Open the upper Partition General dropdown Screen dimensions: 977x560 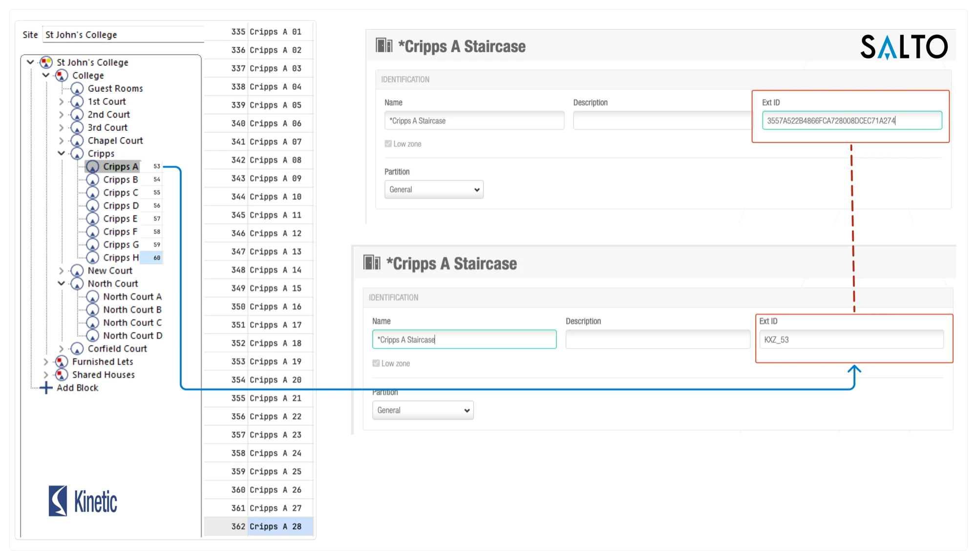(434, 190)
